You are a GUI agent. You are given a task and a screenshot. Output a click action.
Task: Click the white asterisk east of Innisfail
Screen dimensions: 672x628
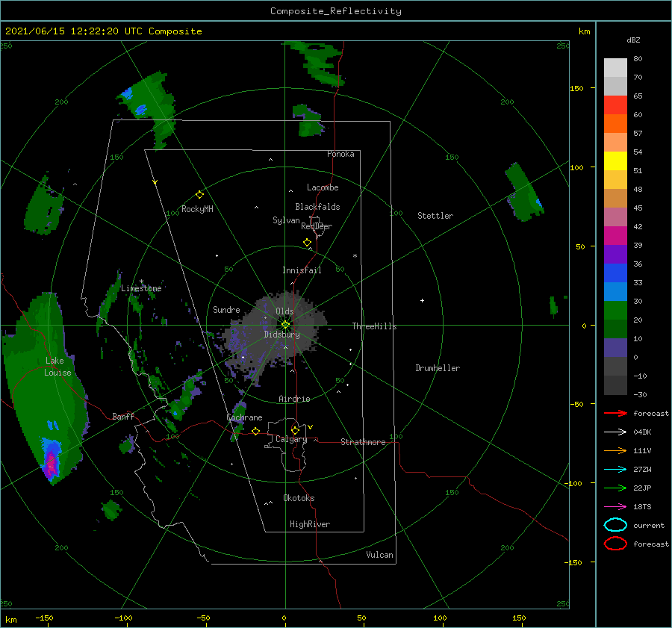(355, 256)
